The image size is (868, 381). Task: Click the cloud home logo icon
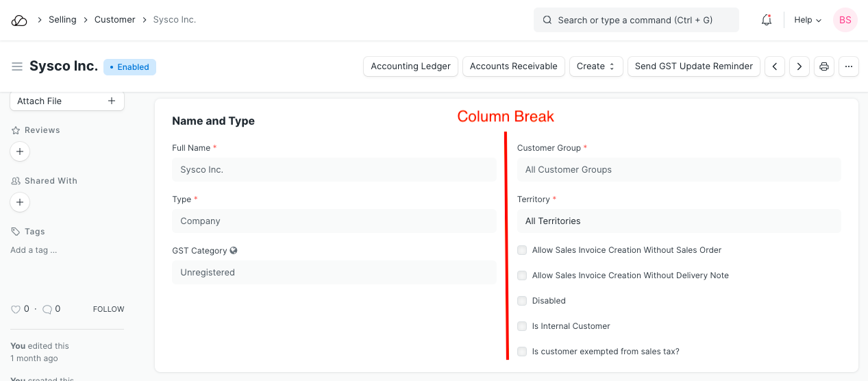coord(19,21)
